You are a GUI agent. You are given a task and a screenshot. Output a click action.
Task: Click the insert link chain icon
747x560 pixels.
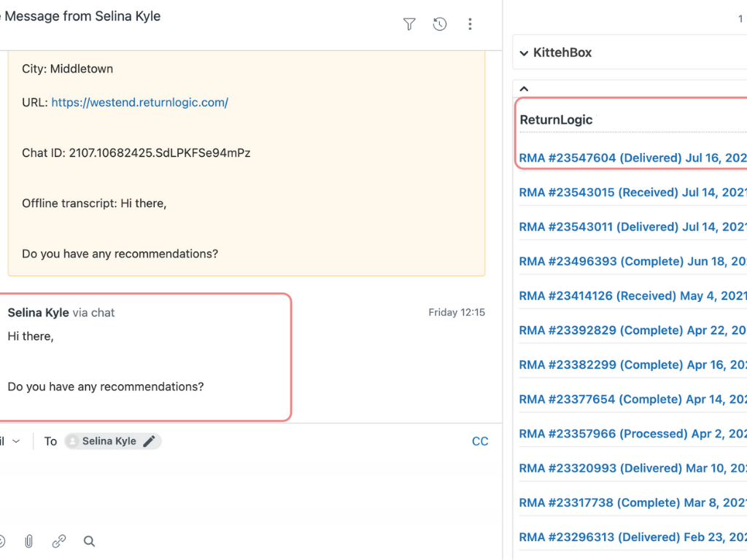[59, 541]
